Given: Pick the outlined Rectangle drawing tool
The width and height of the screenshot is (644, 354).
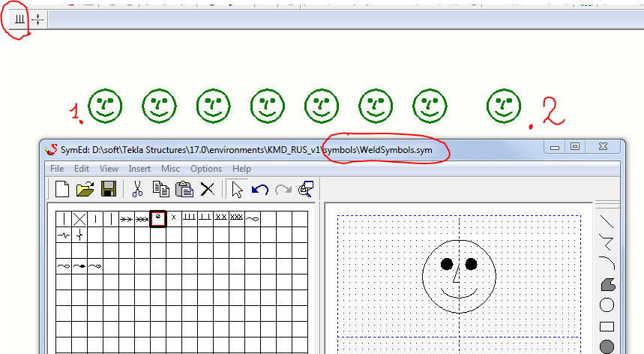Looking at the screenshot, I should pos(607,326).
